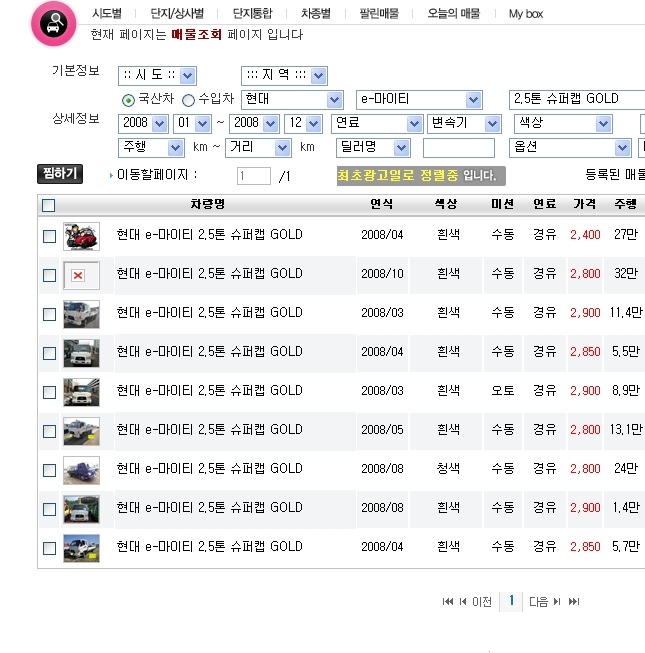
Task: Check the 5.7만 listing checkbox
Action: tap(50, 548)
